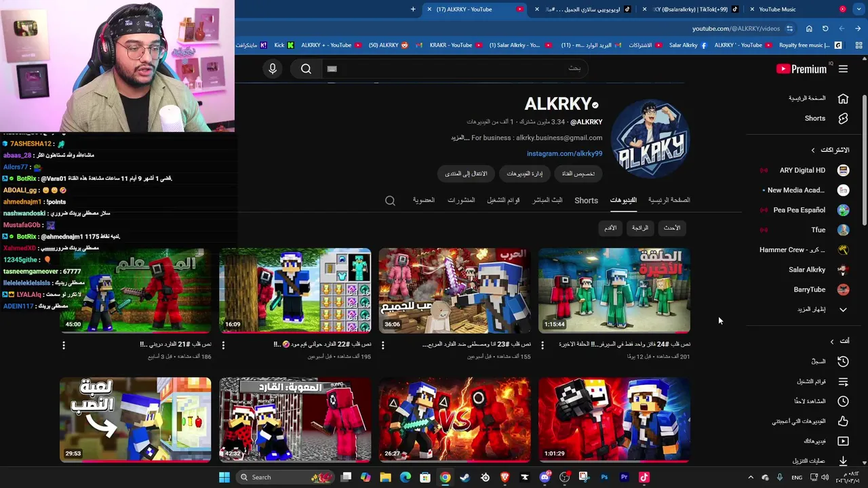Open the Home sidebar item (الصفحة الرئيسية)
This screenshot has width=868, height=488.
pyautogui.click(x=818, y=98)
